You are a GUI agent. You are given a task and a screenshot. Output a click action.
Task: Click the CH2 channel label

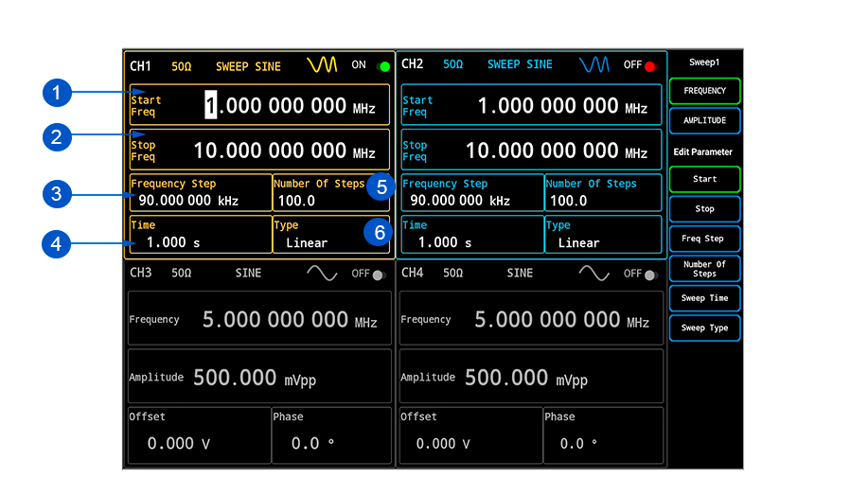(413, 64)
